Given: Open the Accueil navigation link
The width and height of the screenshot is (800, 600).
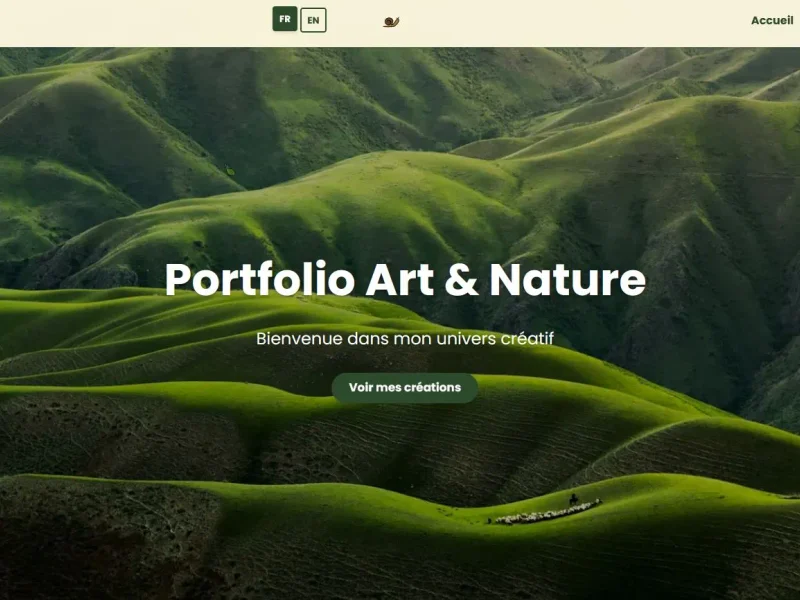Looking at the screenshot, I should (x=772, y=20).
